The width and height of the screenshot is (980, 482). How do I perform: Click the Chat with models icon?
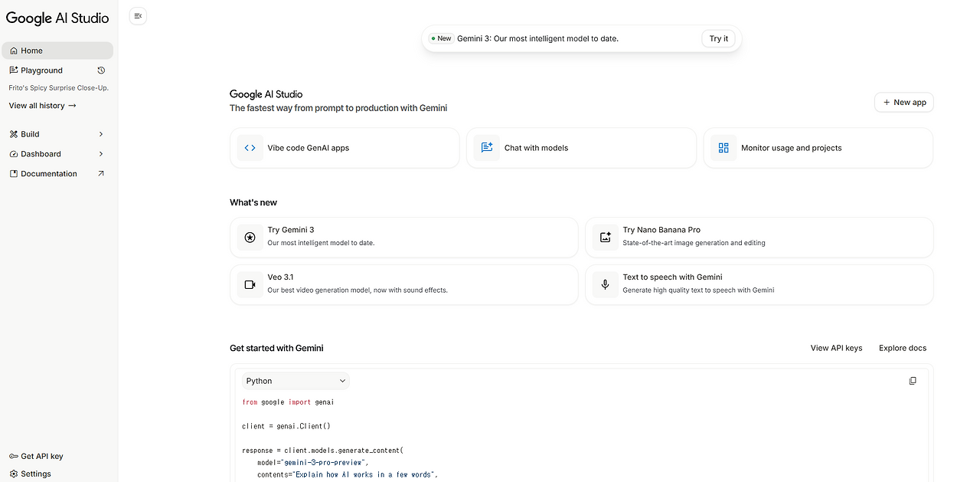(x=487, y=148)
